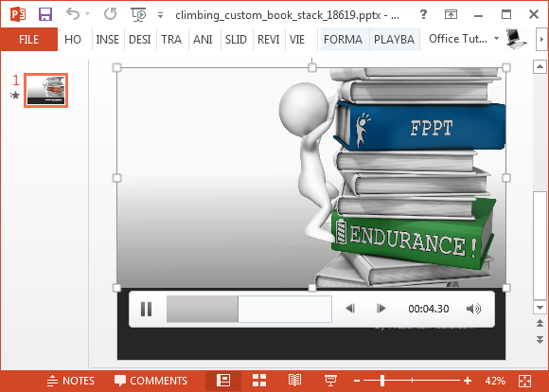Select slide 1 thumbnail
549x392 pixels.
45,90
